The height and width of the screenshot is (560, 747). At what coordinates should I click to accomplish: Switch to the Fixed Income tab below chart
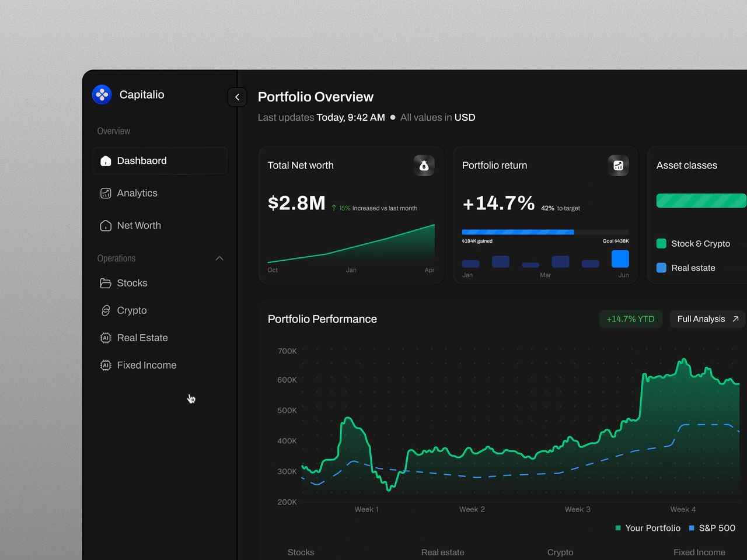point(699,552)
